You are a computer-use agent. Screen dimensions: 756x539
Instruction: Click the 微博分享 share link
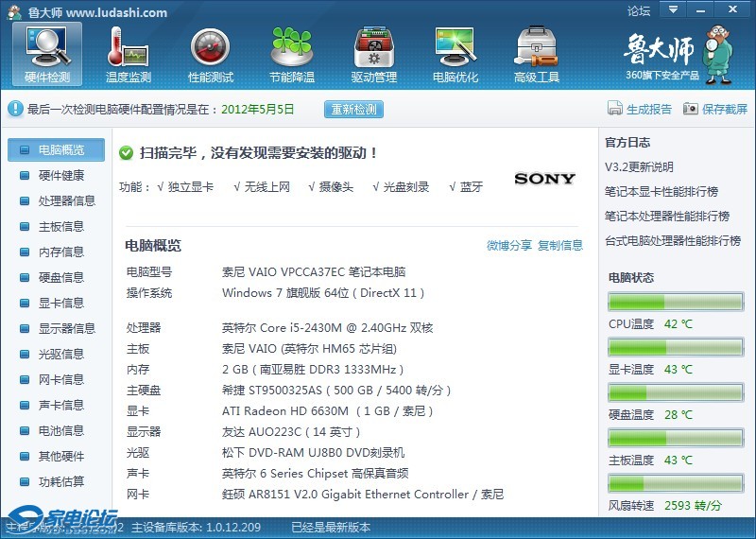click(509, 245)
